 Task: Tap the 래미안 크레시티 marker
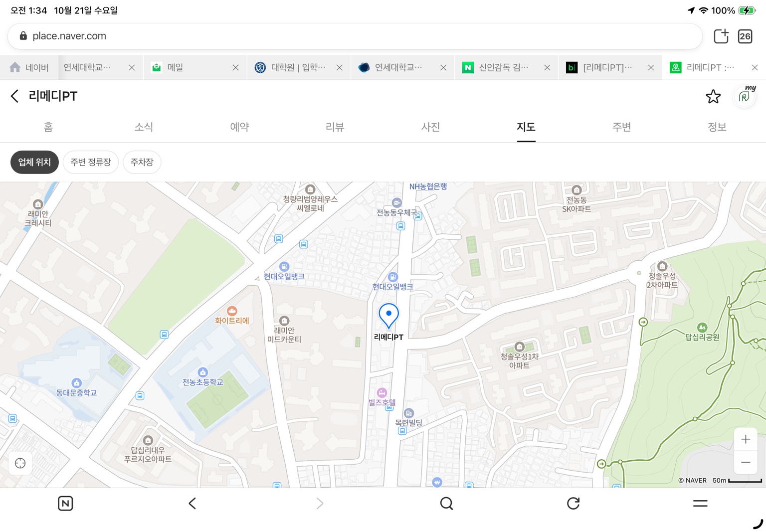point(38,204)
